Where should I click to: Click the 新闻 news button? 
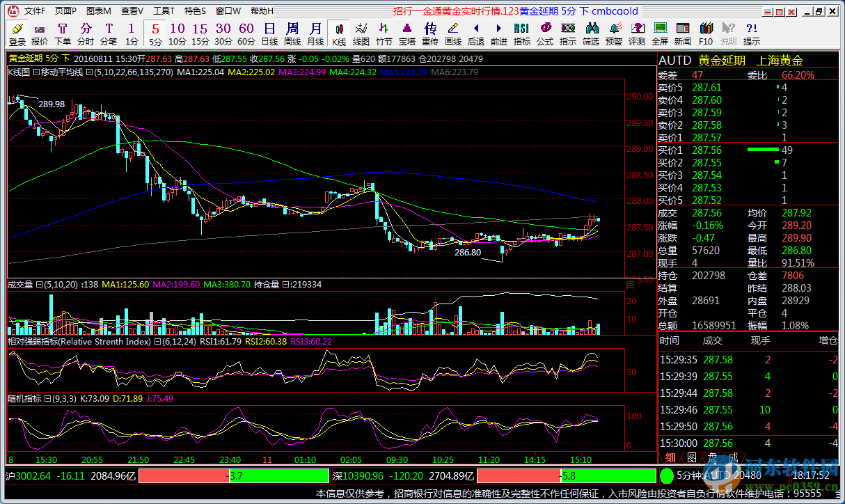point(683,33)
